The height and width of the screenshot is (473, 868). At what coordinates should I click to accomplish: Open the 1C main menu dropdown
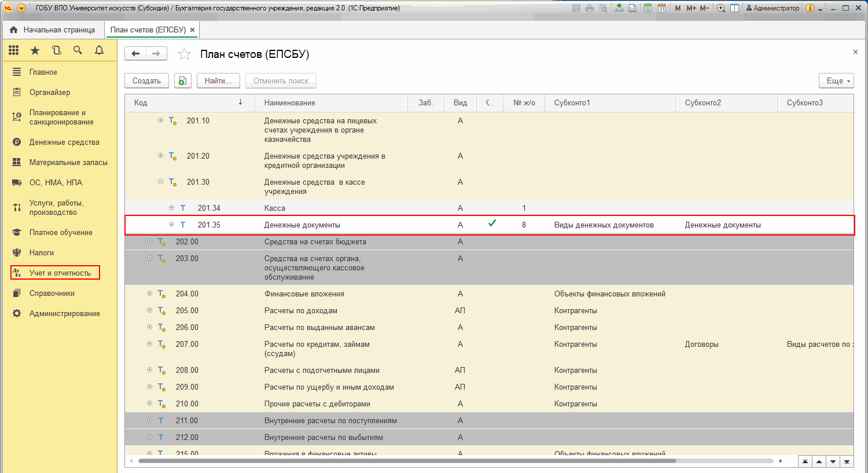(x=21, y=8)
